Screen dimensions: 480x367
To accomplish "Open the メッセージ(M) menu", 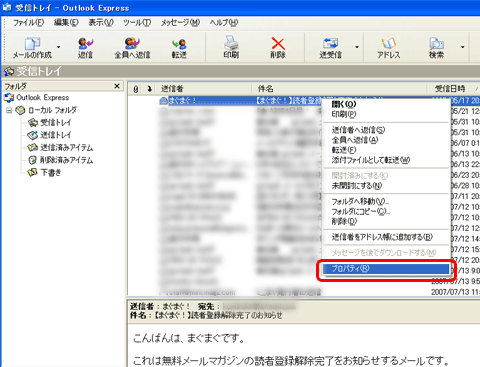I will (180, 23).
